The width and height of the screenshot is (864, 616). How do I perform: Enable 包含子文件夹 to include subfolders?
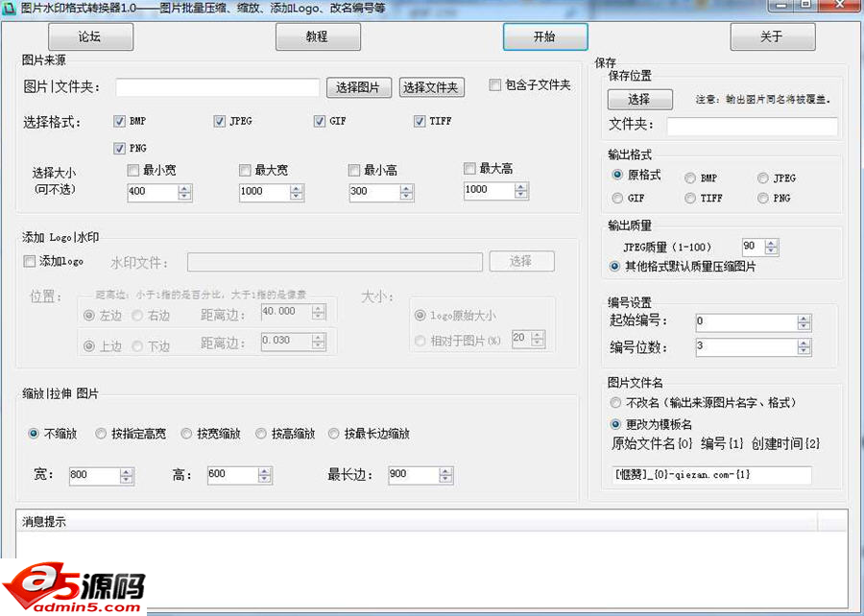[495, 84]
